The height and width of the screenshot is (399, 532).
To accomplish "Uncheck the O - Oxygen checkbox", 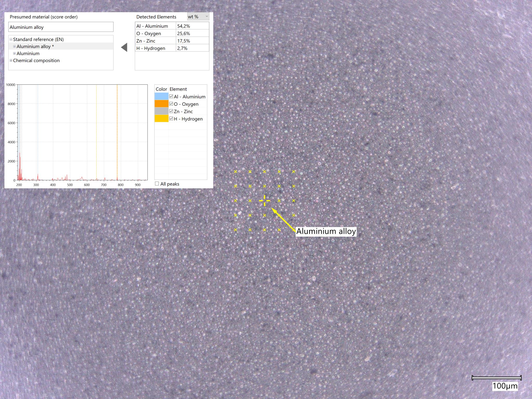I will click(171, 104).
